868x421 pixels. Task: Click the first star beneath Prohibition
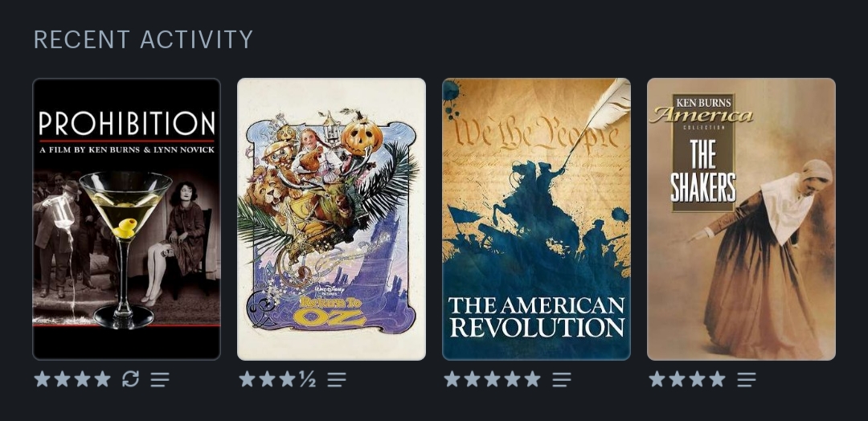[x=42, y=379]
